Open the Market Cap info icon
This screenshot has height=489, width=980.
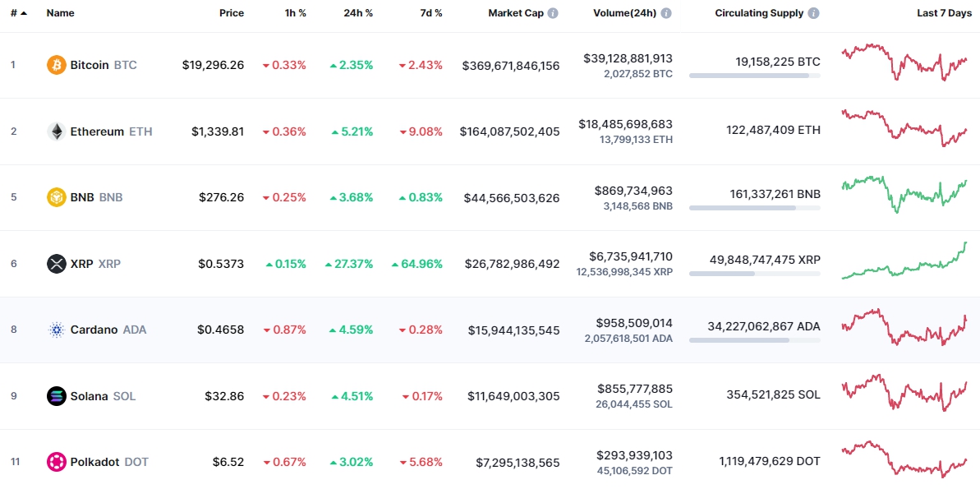pos(553,13)
